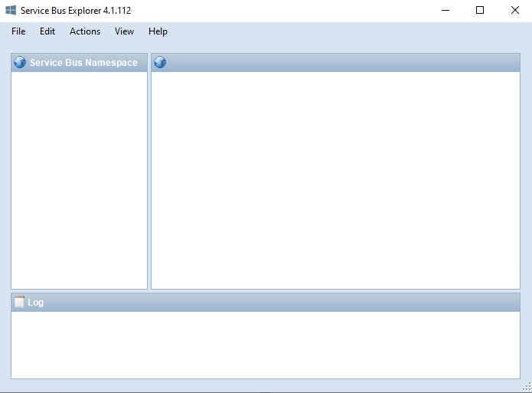The width and height of the screenshot is (532, 393).
Task: Open the Edit menu
Action: (x=47, y=31)
